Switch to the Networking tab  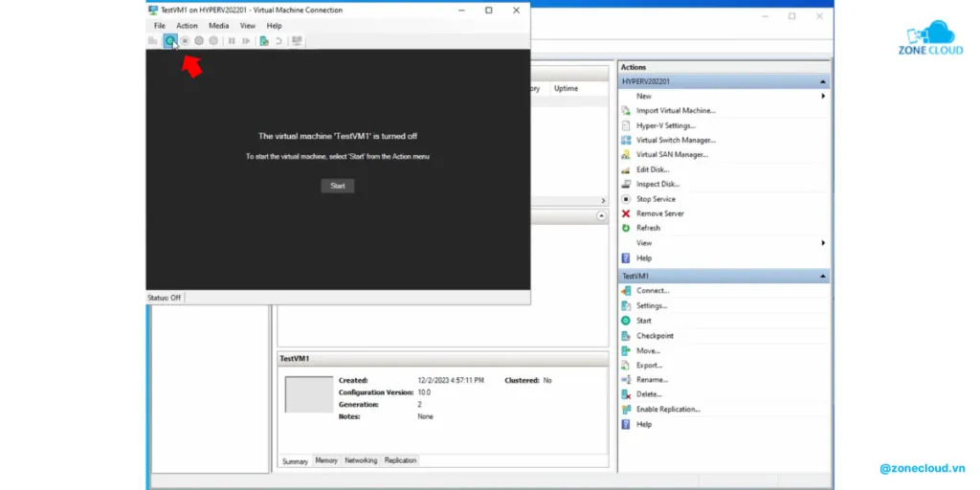click(x=361, y=460)
